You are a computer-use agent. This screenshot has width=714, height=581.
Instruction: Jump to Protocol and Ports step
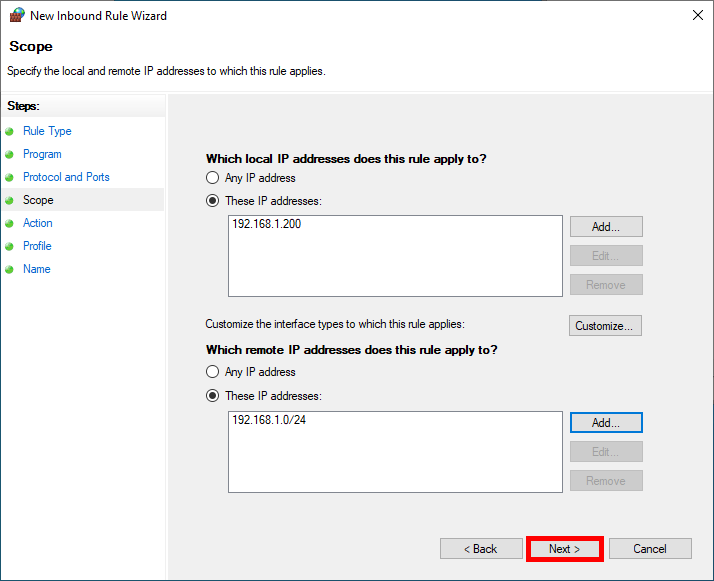pyautogui.click(x=66, y=177)
